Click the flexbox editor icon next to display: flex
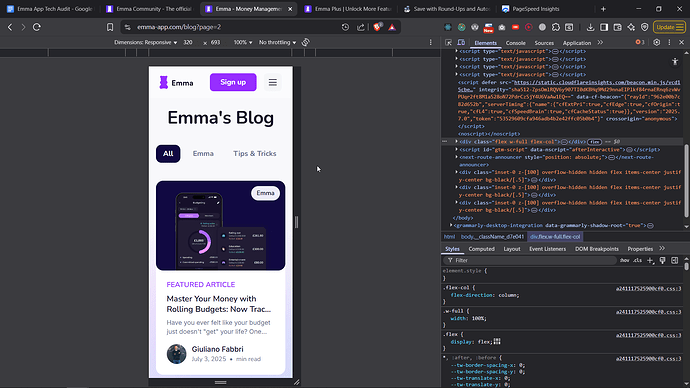Screen dimensions: 690x388 497,341
